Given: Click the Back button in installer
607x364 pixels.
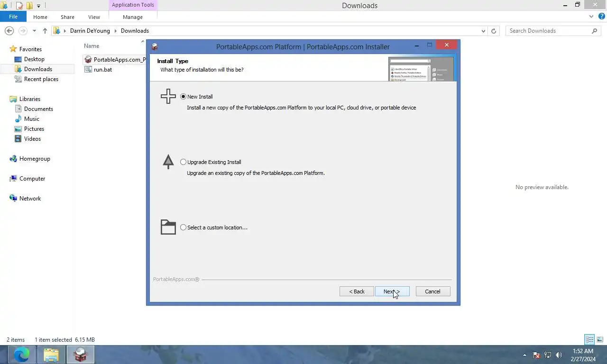Looking at the screenshot, I should pos(357,291).
